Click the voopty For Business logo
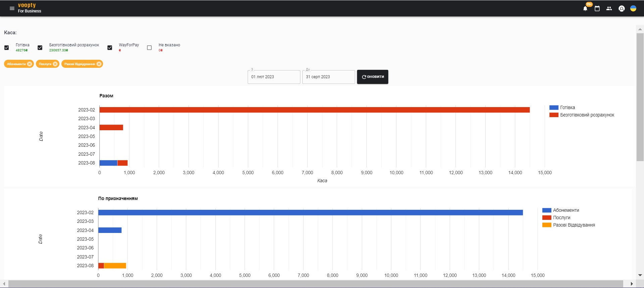644x288 pixels. click(29, 8)
